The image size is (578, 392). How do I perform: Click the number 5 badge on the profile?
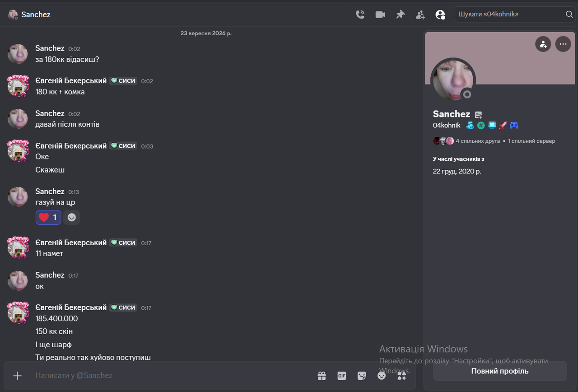point(470,126)
